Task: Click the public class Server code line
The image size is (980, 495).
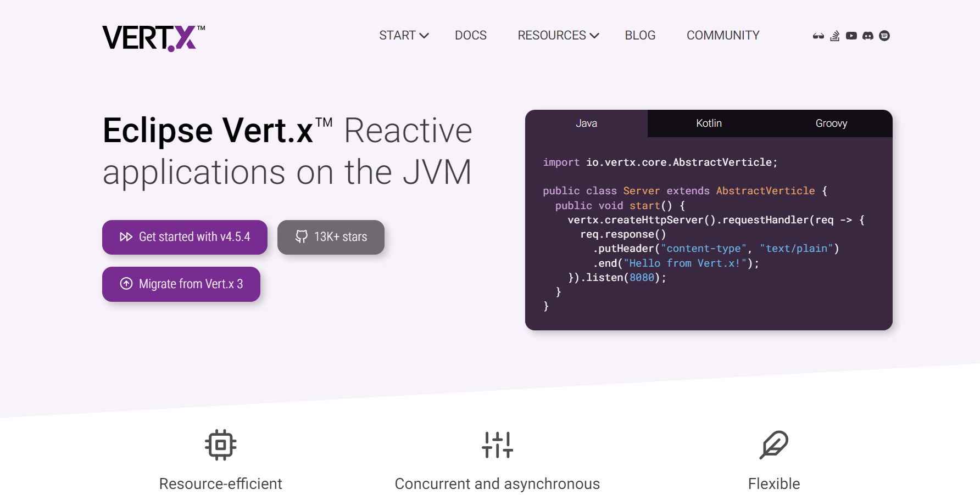Action: pos(685,191)
